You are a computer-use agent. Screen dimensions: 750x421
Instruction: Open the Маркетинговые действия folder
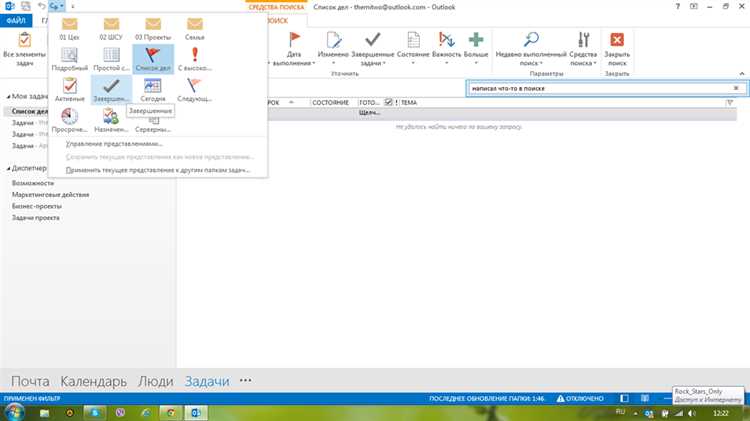click(x=50, y=195)
